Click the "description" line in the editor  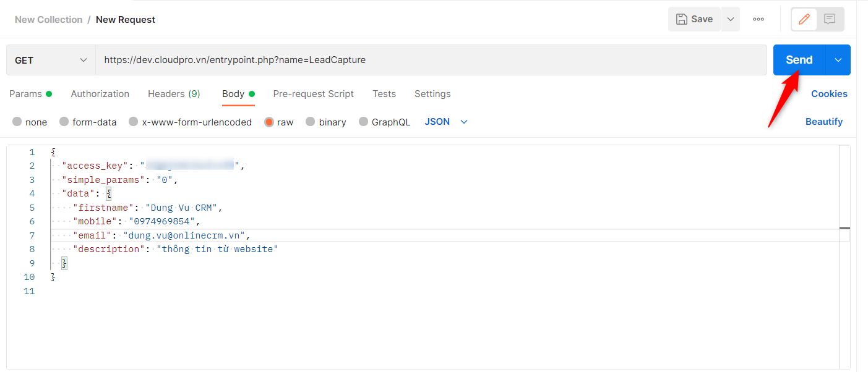(x=176, y=249)
